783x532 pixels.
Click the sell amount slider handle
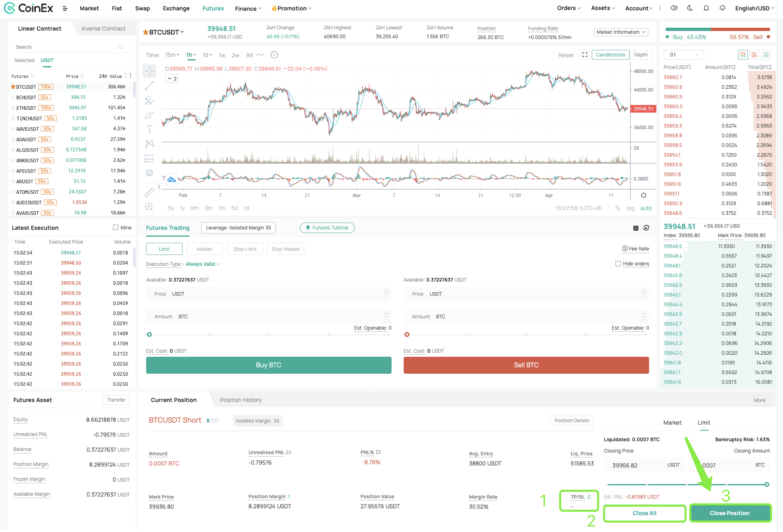tap(406, 335)
